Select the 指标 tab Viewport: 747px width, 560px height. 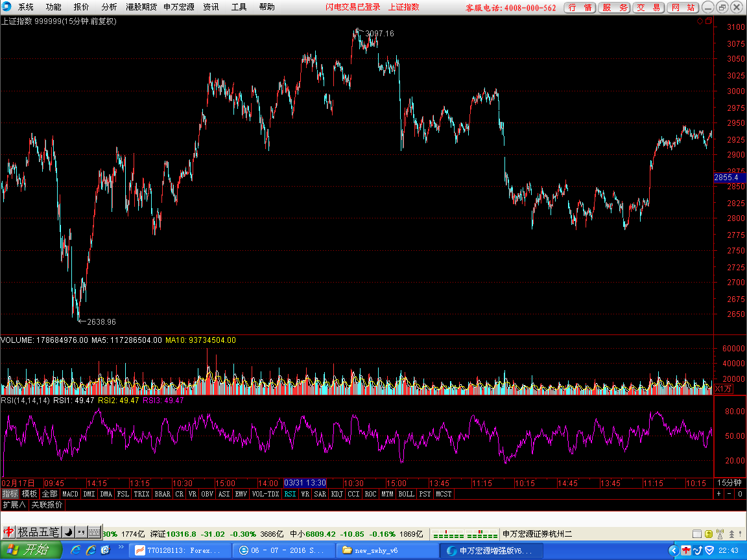pos(10,494)
